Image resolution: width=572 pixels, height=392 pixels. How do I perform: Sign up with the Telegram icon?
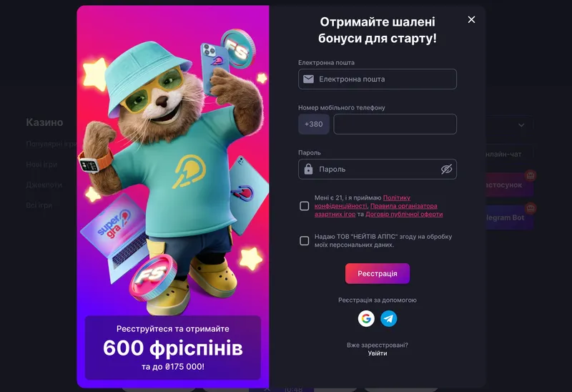coord(389,318)
